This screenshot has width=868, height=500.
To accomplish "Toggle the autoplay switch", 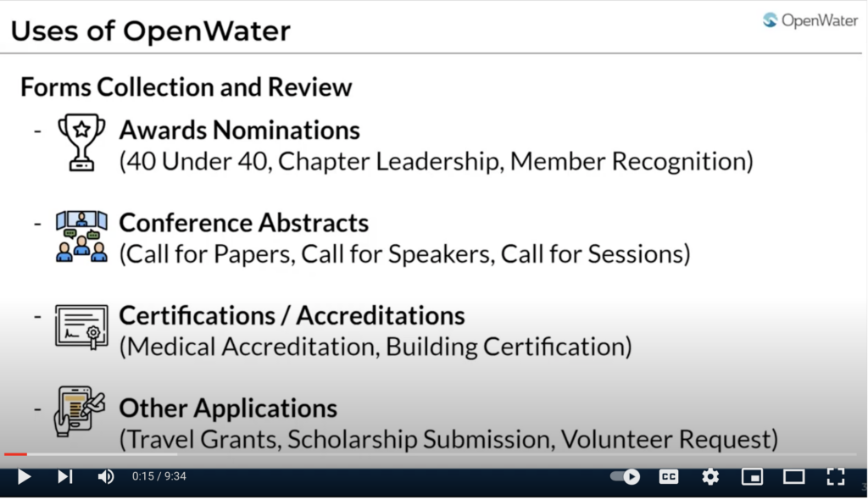I will (x=626, y=477).
